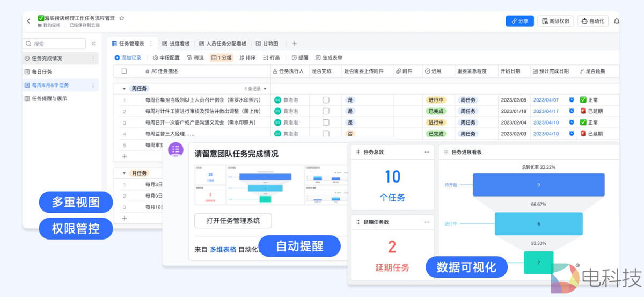Check 是否完成 for 每周对计件工资 row
The height and width of the screenshot is (297, 644).
tap(326, 111)
